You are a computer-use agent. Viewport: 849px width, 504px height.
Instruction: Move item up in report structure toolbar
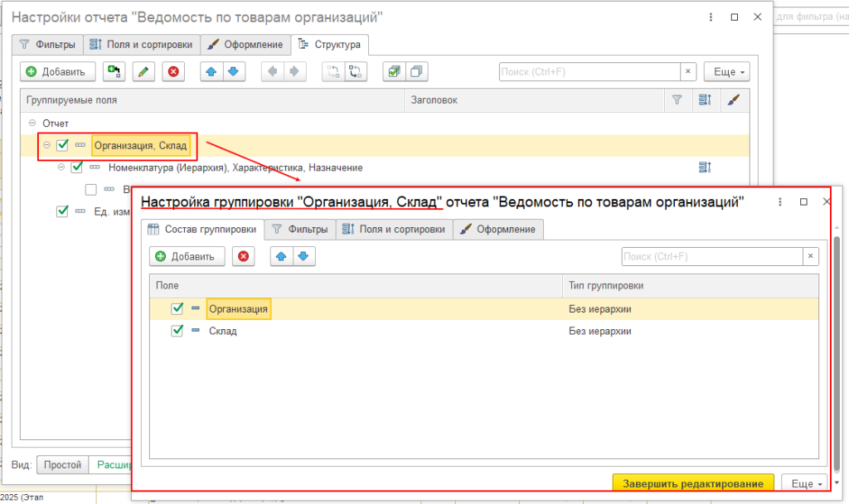tap(211, 72)
